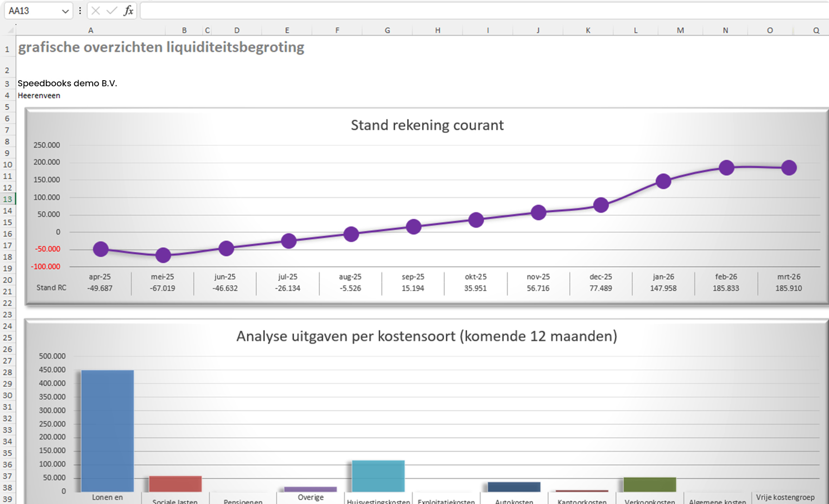Click the mrt-26 data point marker
The height and width of the screenshot is (504, 829).
(789, 168)
